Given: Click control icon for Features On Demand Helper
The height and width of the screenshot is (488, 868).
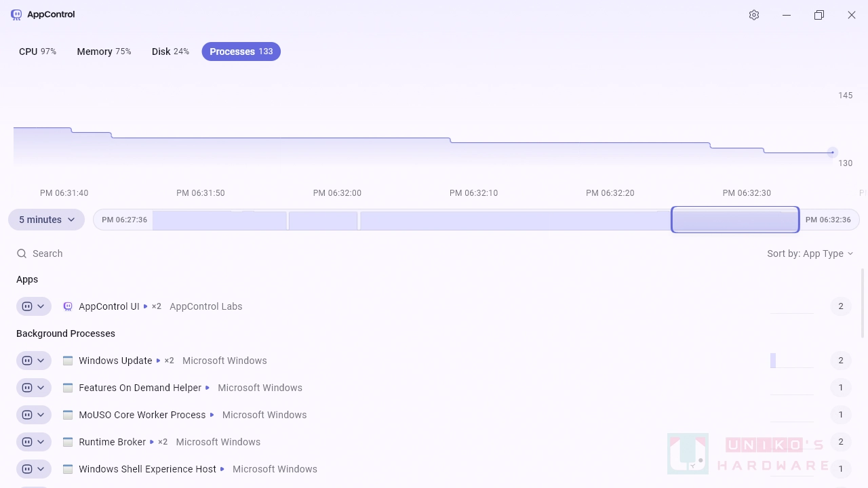Looking at the screenshot, I should click(x=27, y=388).
